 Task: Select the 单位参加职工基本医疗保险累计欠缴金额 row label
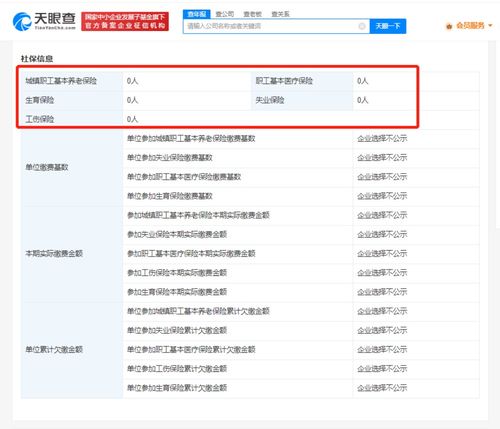point(191,350)
